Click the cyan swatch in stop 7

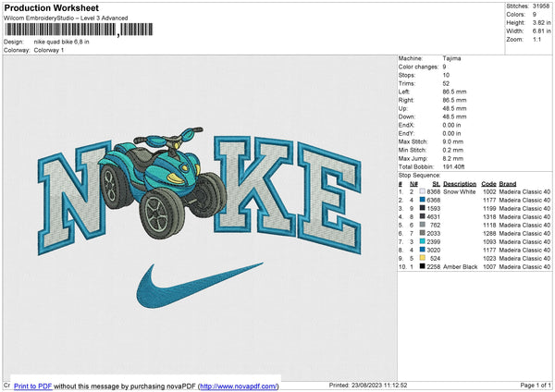point(420,240)
